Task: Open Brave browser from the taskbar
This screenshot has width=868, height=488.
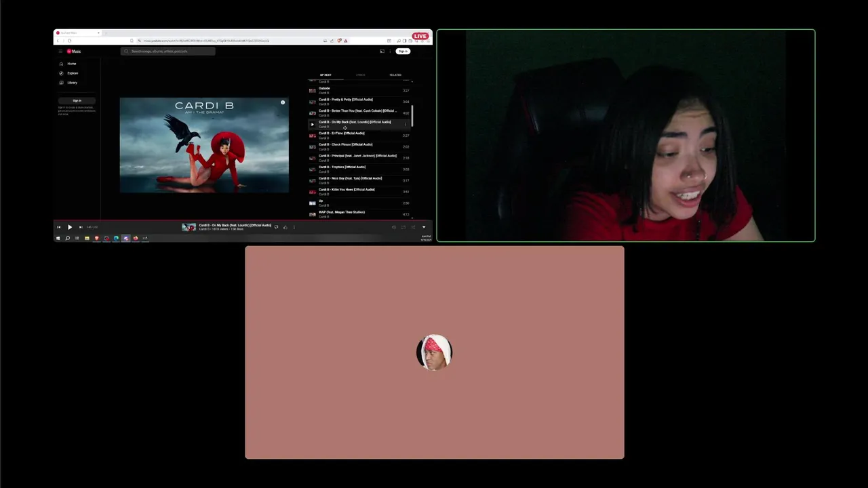Action: pos(97,238)
